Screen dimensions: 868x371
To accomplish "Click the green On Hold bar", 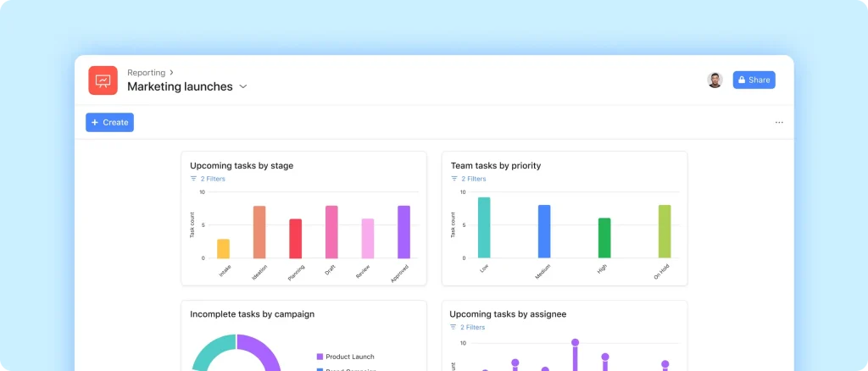I will [665, 231].
